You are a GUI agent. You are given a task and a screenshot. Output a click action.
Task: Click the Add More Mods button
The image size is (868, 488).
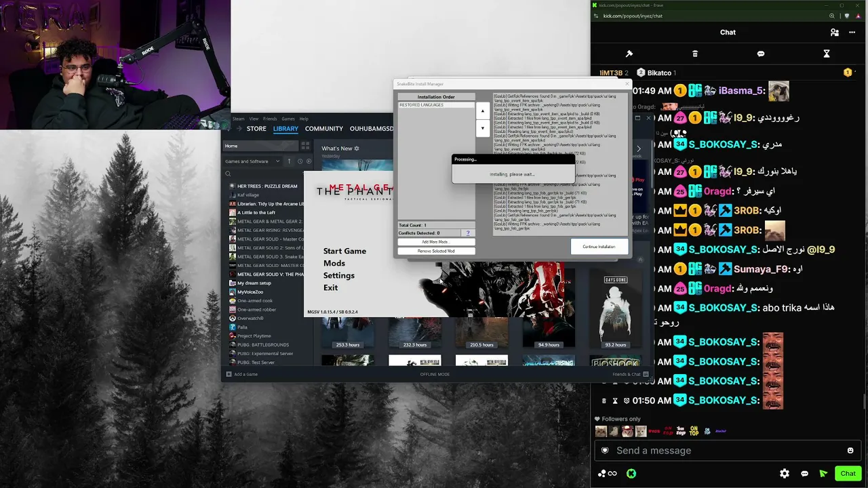tap(436, 242)
